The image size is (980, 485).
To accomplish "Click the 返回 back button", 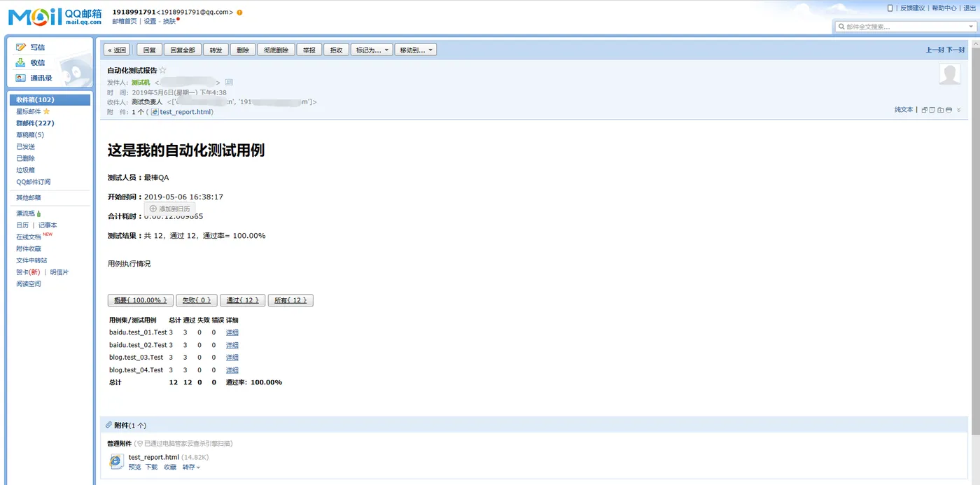I will [117, 50].
